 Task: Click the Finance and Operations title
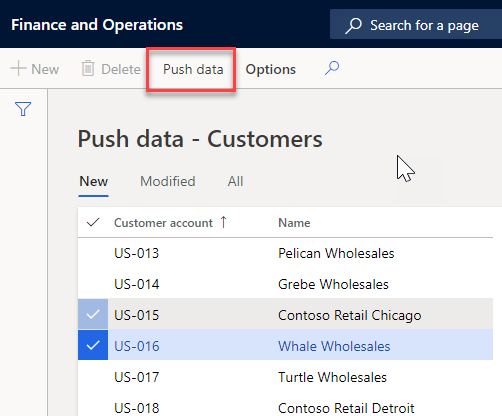[x=97, y=25]
